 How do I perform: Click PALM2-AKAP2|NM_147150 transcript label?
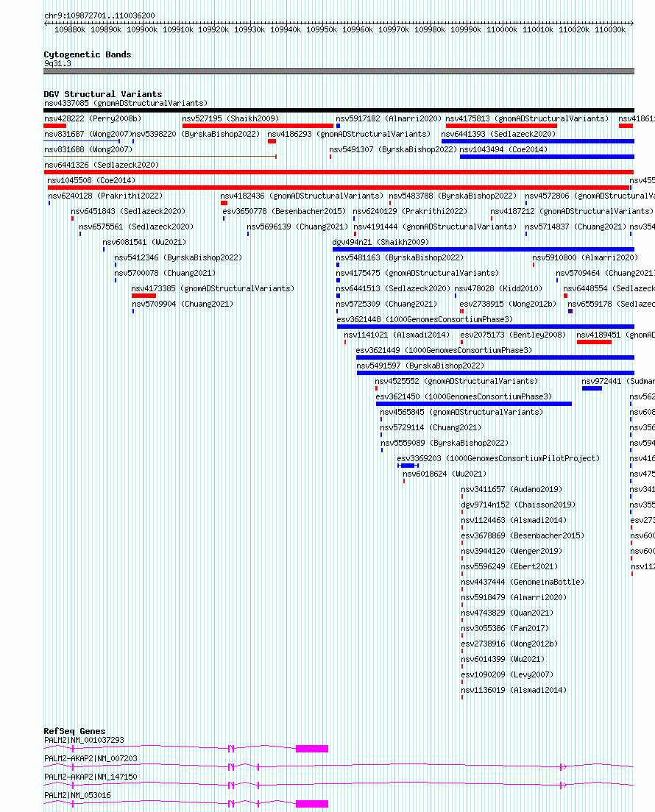click(91, 777)
